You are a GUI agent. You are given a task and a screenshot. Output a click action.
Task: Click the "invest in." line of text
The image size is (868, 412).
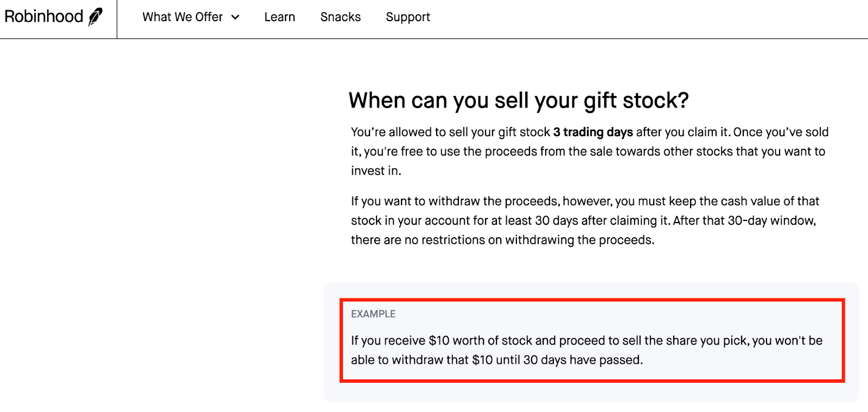point(376,171)
